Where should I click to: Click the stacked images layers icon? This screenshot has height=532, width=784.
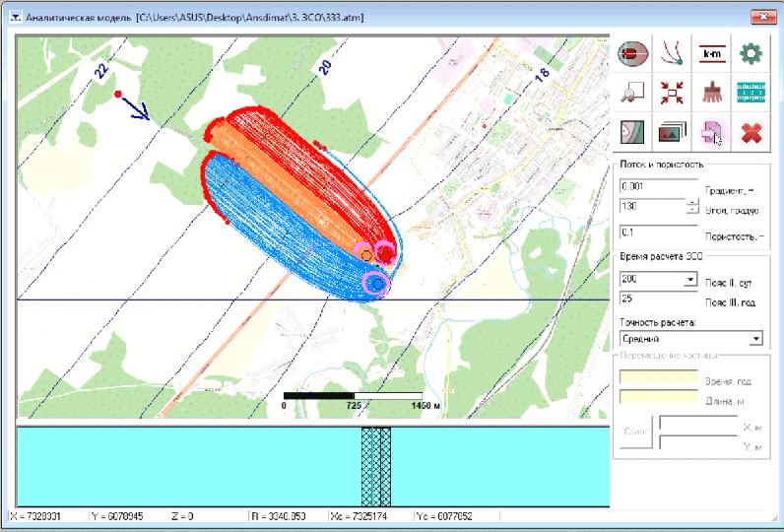click(x=673, y=132)
